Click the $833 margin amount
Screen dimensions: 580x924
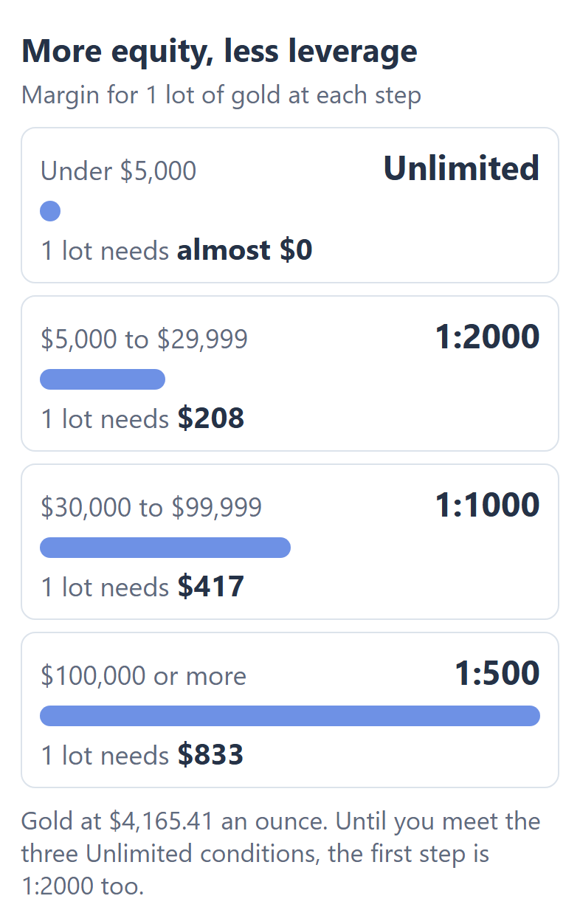210,755
